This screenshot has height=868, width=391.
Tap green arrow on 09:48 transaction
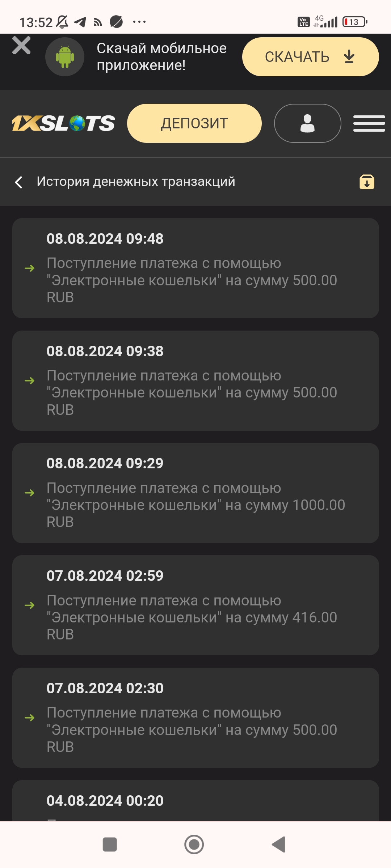[30, 268]
